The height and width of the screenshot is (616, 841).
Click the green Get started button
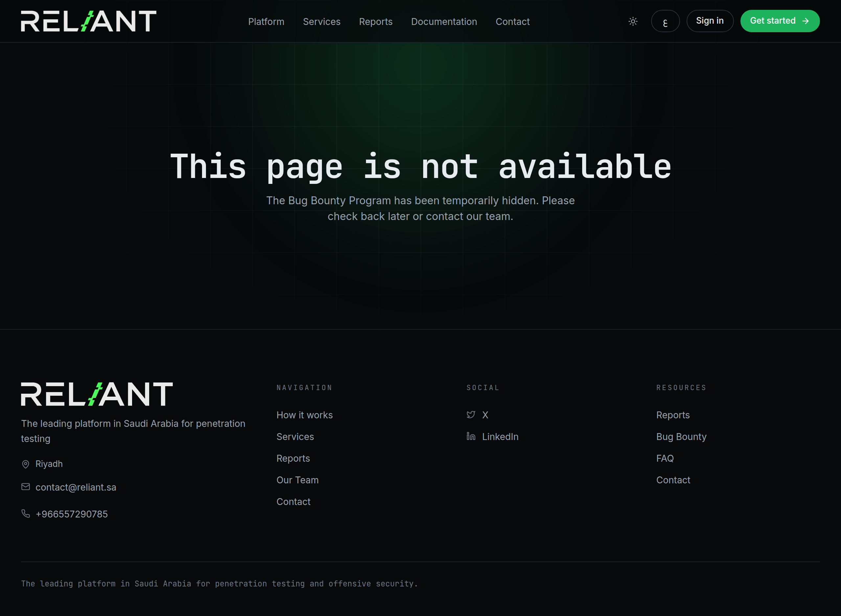tap(780, 21)
